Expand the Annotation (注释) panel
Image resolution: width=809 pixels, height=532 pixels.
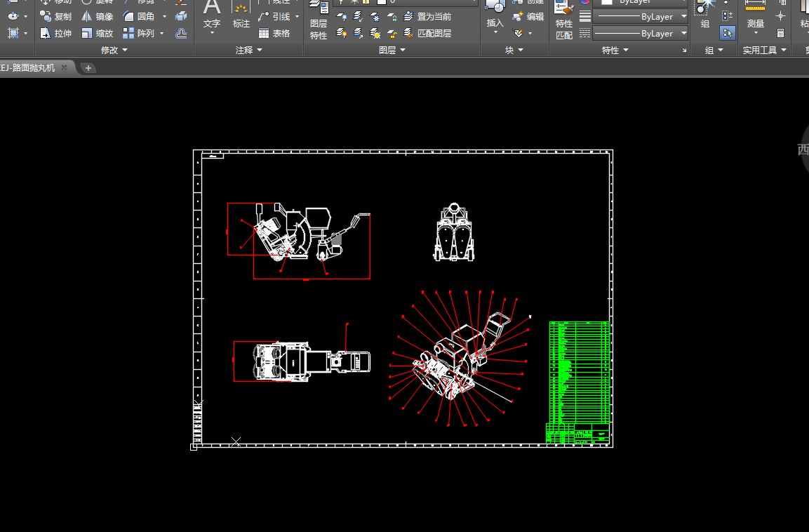[x=248, y=50]
